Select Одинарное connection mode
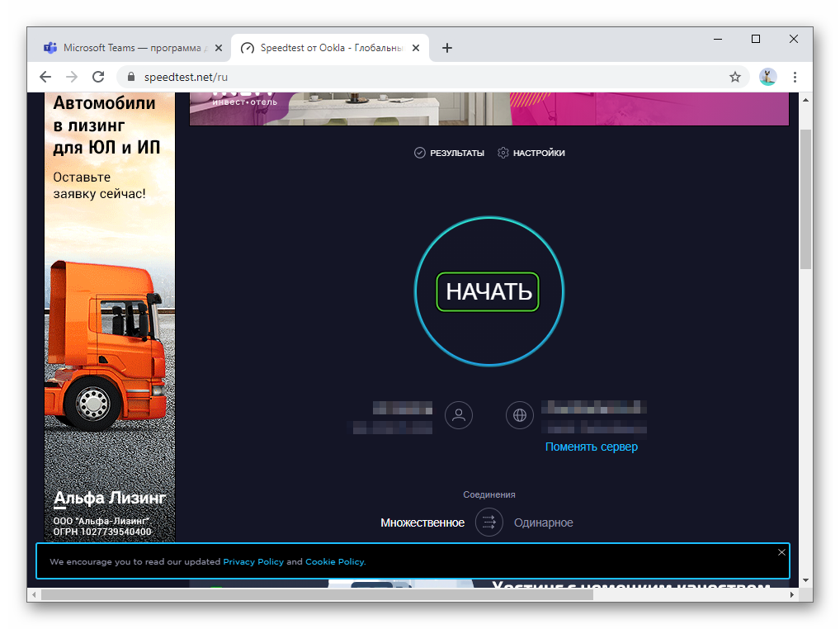 pos(544,523)
